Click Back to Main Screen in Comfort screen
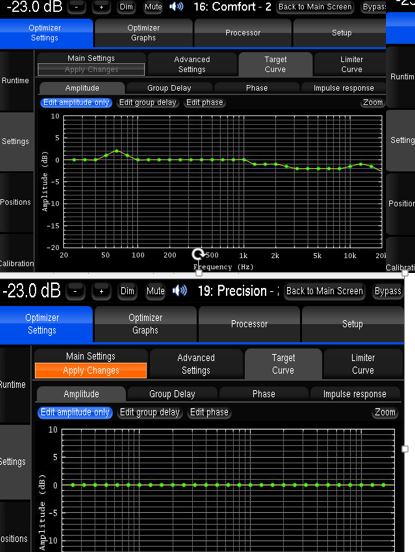This screenshot has height=552, width=415. coord(315,7)
